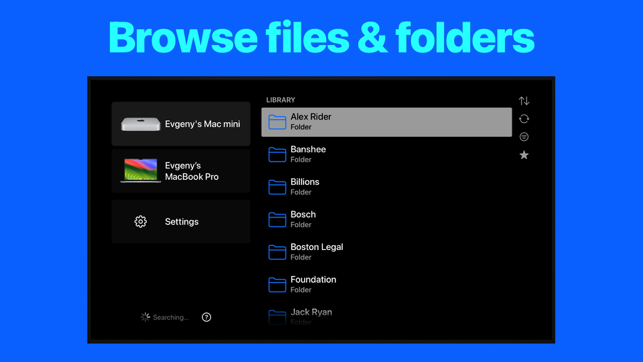Open the Bosch folder
The image size is (643, 362).
pos(386,219)
